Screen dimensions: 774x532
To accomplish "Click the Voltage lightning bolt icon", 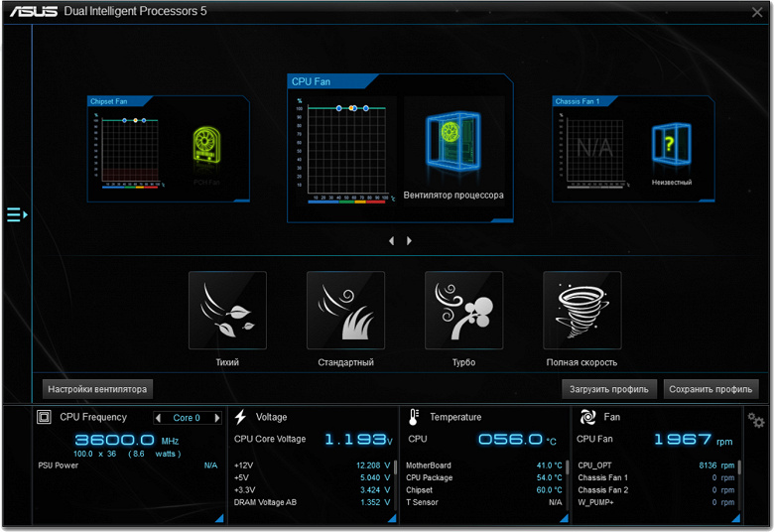I will (240, 417).
